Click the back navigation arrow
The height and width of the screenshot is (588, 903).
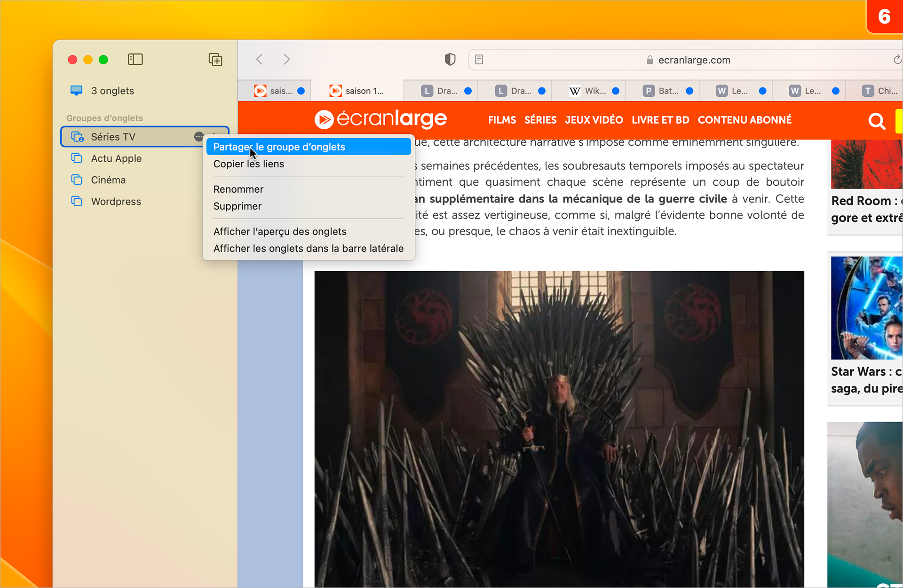pos(260,59)
